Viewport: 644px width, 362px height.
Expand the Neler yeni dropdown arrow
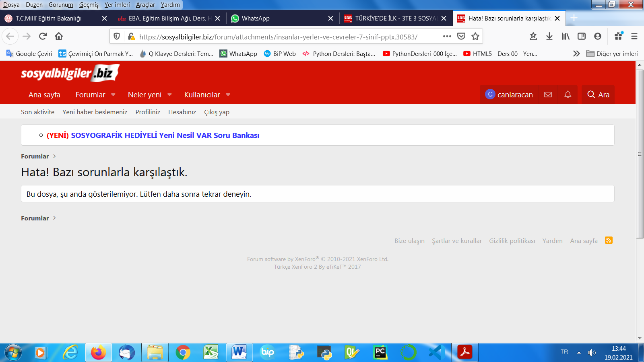tap(169, 95)
